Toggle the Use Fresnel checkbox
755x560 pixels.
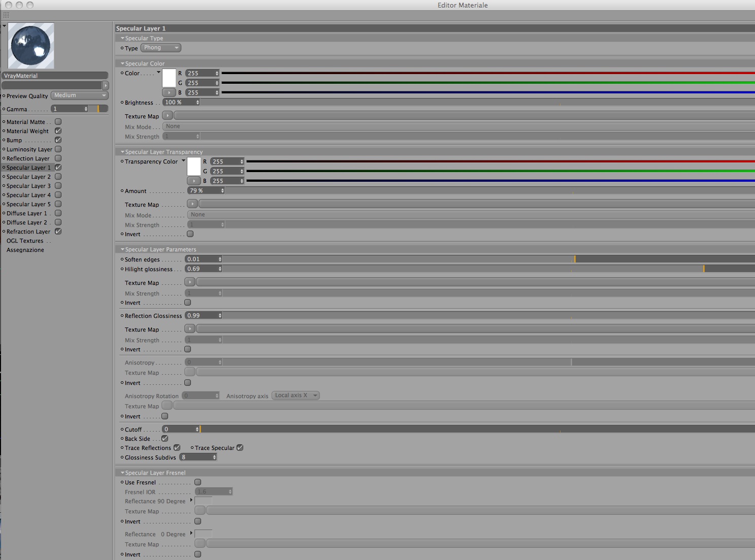(198, 482)
